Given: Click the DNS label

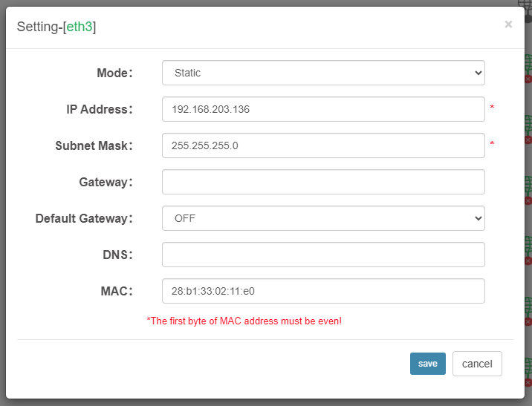Looking at the screenshot, I should pos(117,255).
